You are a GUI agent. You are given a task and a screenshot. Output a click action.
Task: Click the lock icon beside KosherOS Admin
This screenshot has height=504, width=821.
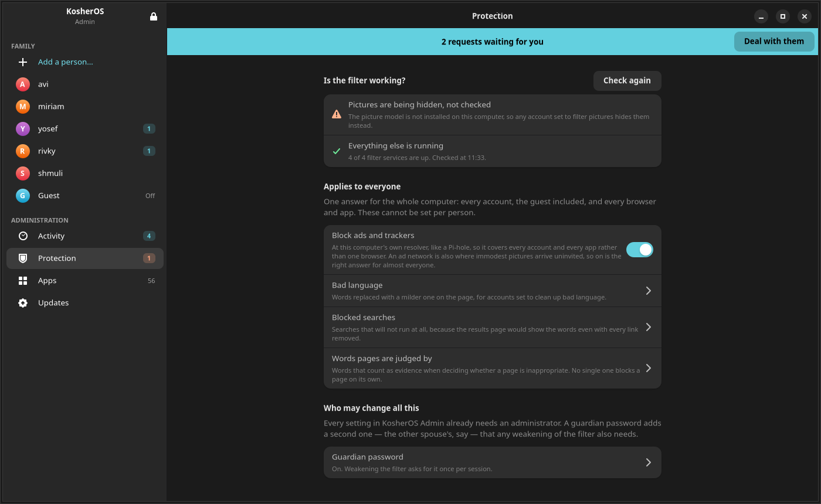[x=154, y=16]
